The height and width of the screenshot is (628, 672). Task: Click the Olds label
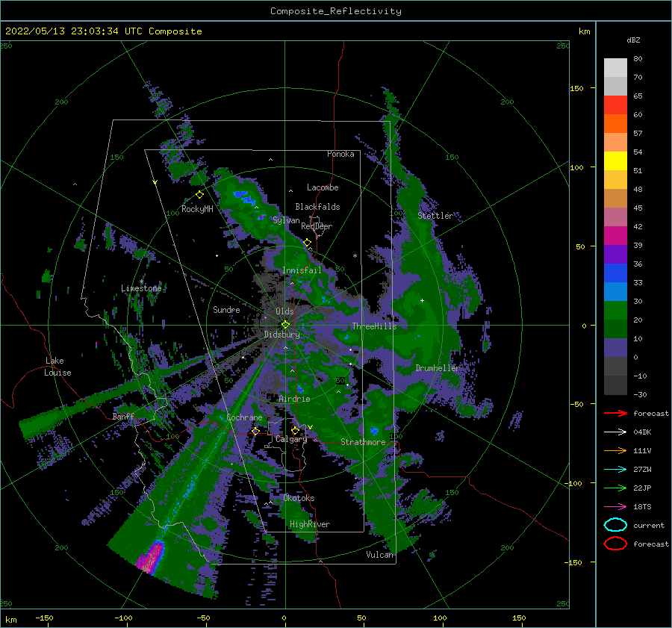click(x=284, y=311)
